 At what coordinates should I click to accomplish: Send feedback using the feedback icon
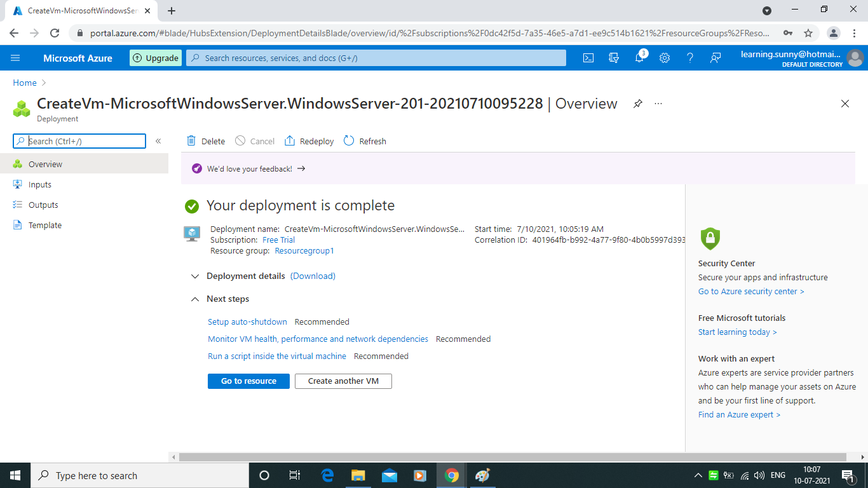tap(715, 57)
